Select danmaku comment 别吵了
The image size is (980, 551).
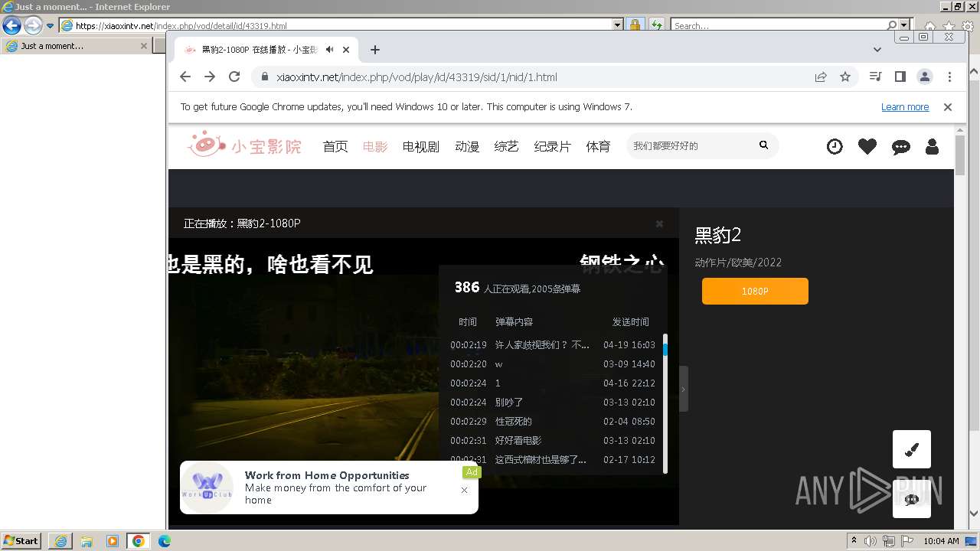[x=509, y=403]
